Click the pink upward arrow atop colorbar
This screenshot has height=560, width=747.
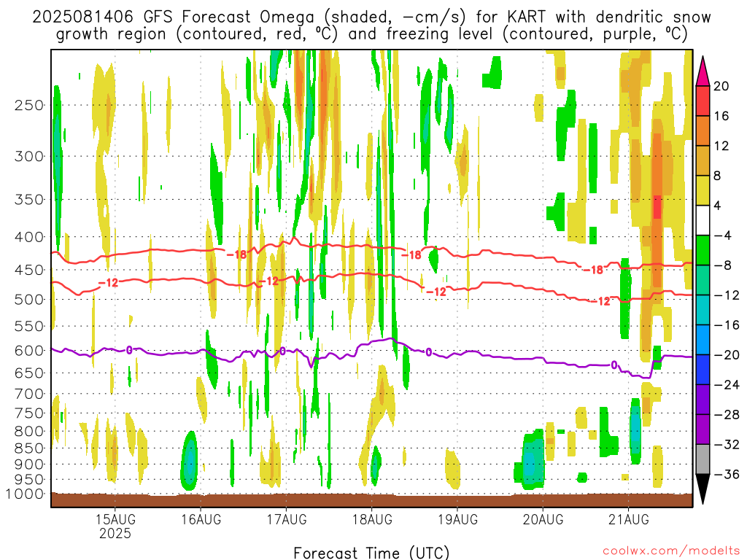[703, 71]
